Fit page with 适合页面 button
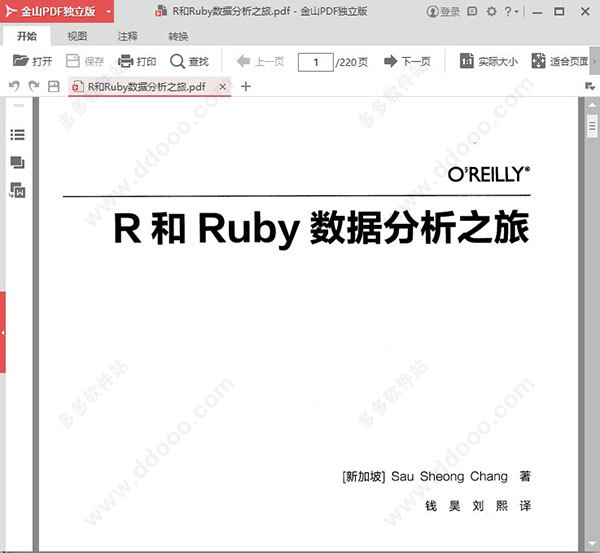This screenshot has height=553, width=600. coord(560,61)
